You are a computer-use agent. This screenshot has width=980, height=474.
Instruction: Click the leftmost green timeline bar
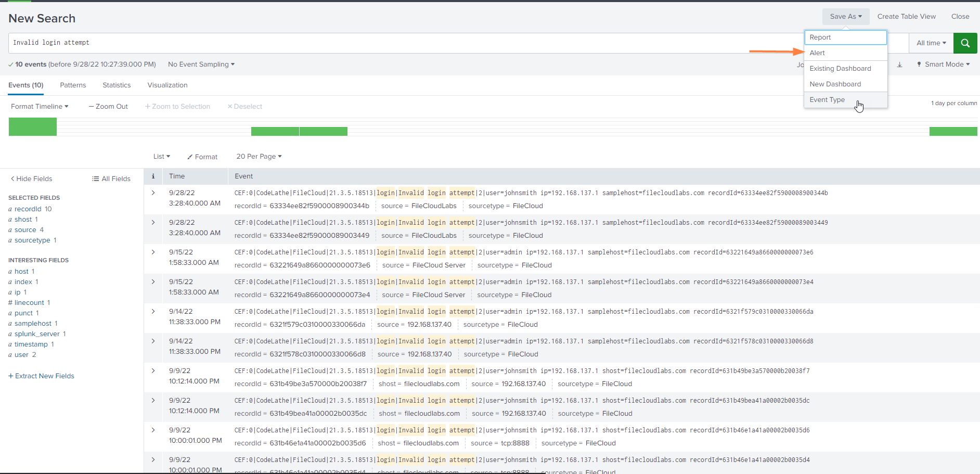[x=32, y=126]
